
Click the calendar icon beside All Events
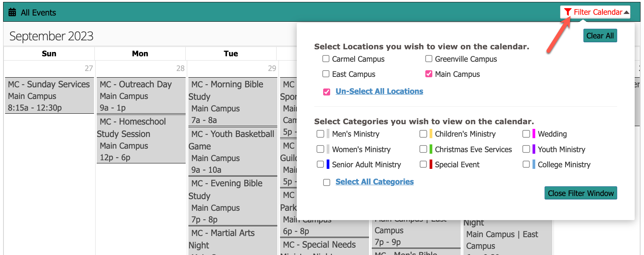click(x=12, y=12)
